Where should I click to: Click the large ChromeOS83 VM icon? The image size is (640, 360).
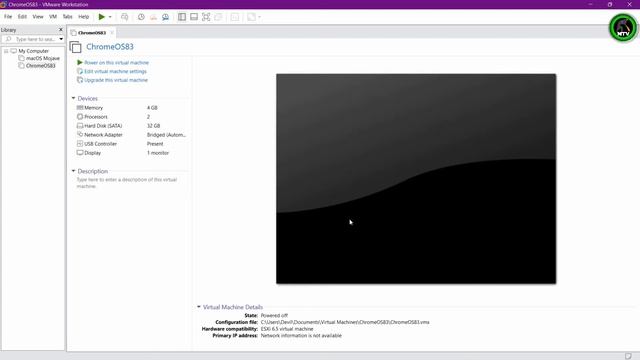76,47
